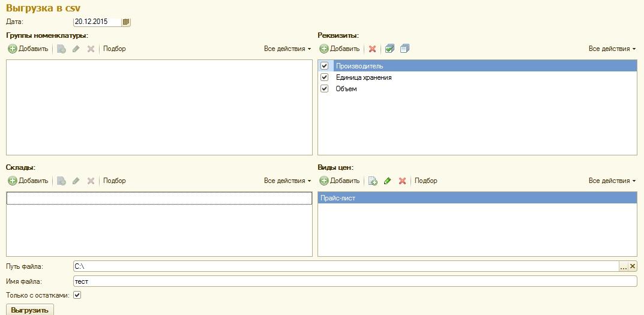Click the Выгрузить button
Image resolution: width=644 pixels, height=315 pixels.
[30, 310]
